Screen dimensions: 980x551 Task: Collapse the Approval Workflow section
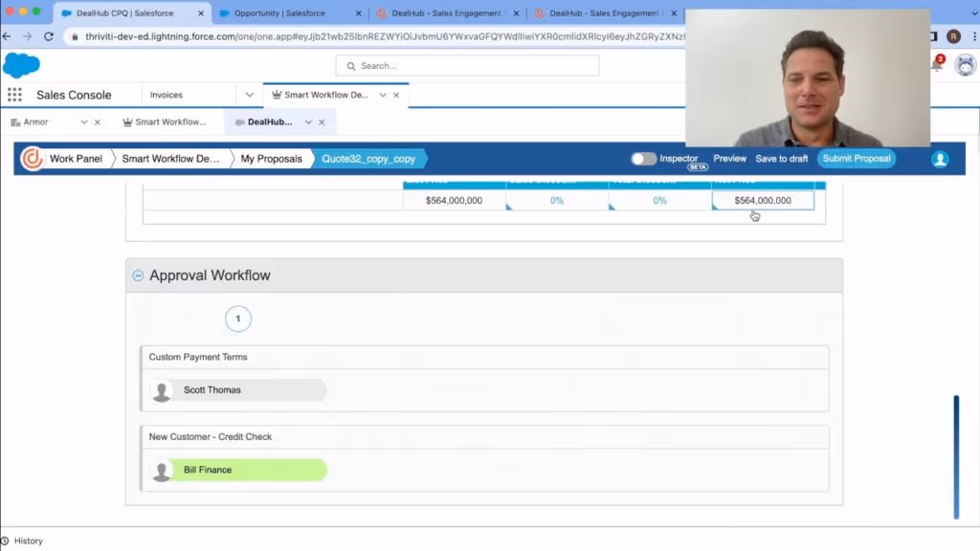click(x=138, y=275)
